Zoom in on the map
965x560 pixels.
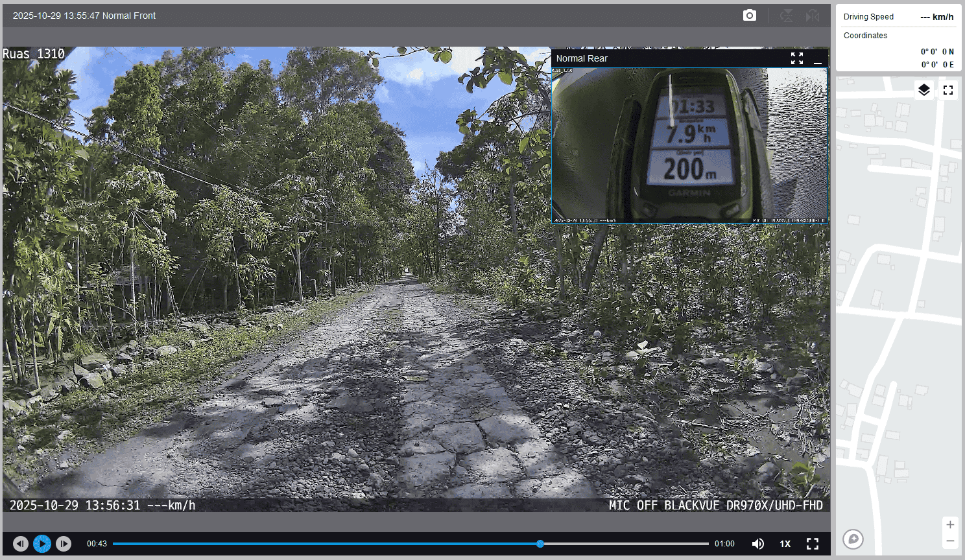coord(950,524)
